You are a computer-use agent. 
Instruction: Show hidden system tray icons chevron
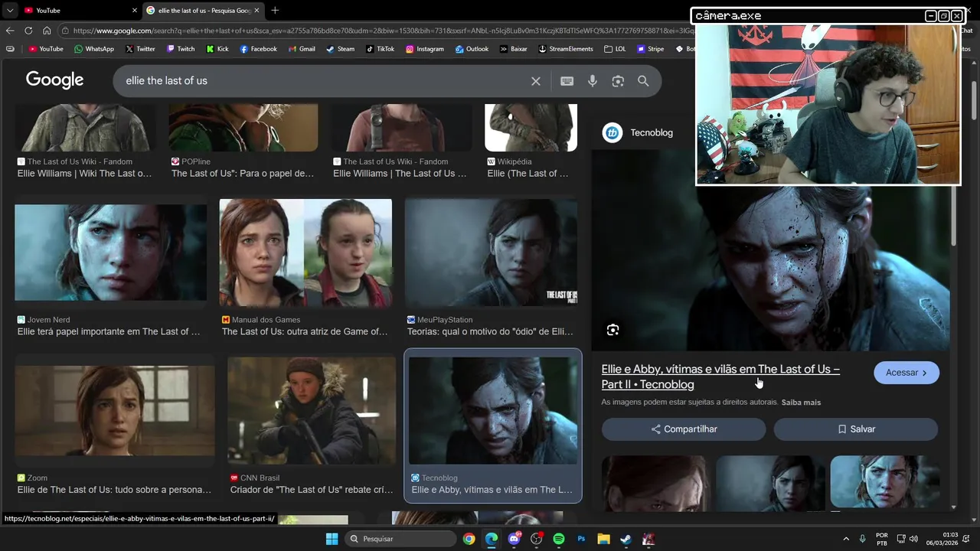click(846, 539)
